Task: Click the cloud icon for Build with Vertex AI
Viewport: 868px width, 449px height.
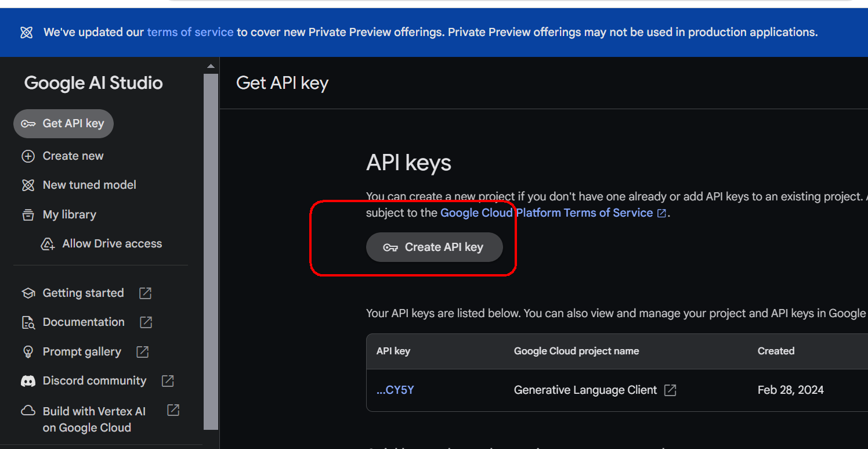Action: tap(28, 411)
